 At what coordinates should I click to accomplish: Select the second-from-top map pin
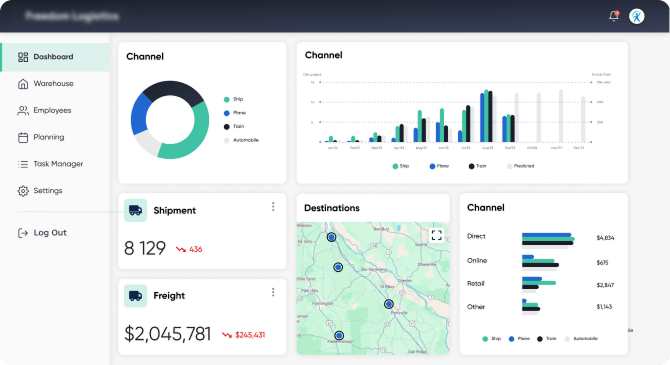(338, 268)
